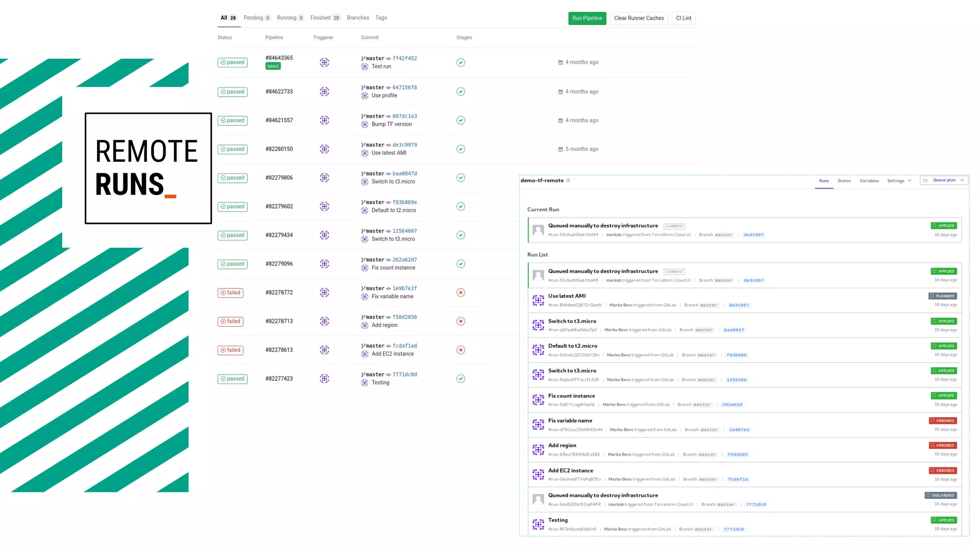Click the GitLab avatar beside 'Use latest AMI' run
The width and height of the screenshot is (980, 551).
tap(538, 300)
